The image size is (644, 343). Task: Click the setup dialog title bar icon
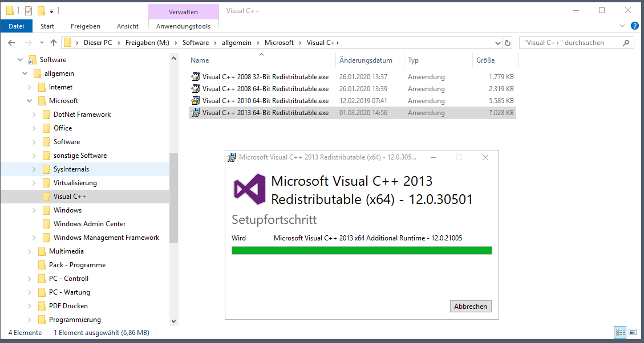(x=232, y=157)
